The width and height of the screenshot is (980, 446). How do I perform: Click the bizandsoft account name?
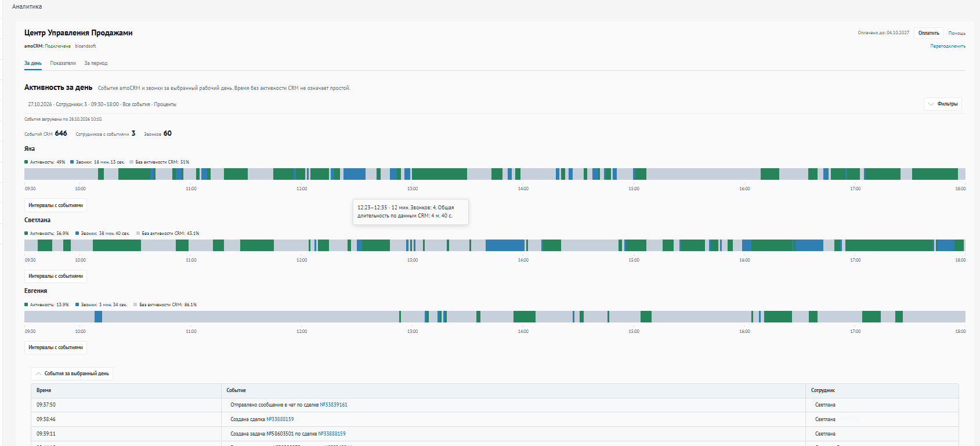pyautogui.click(x=85, y=46)
